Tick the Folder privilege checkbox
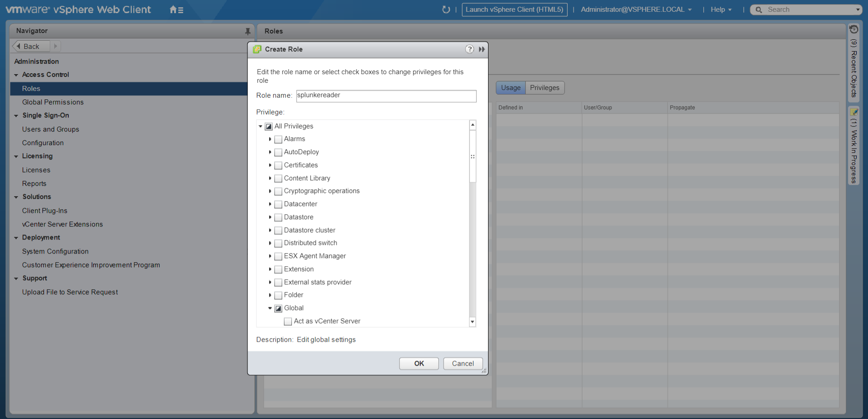The image size is (868, 419). tap(278, 295)
